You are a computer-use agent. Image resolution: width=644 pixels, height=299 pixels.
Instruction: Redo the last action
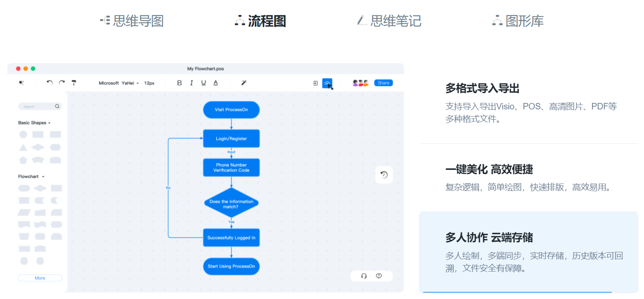[61, 83]
